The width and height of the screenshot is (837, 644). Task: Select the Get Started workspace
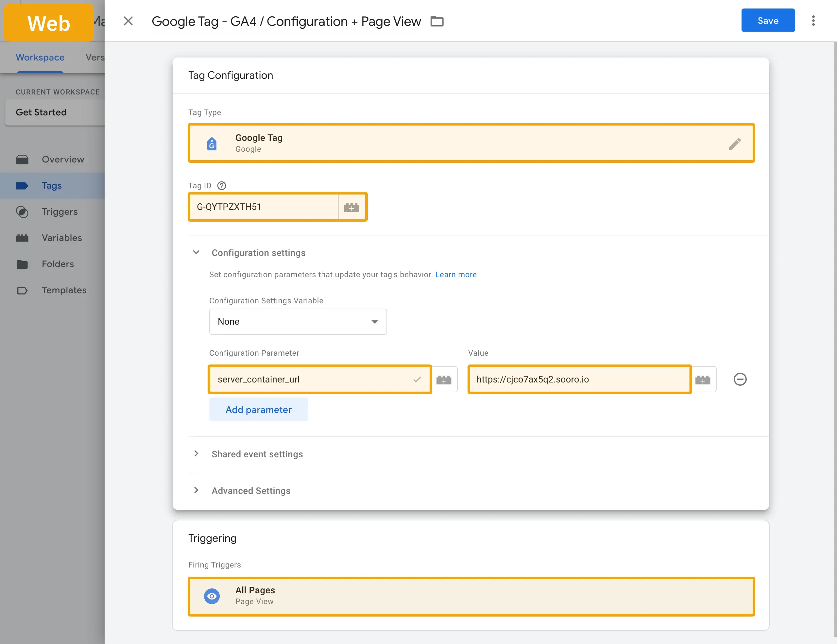tap(54, 112)
